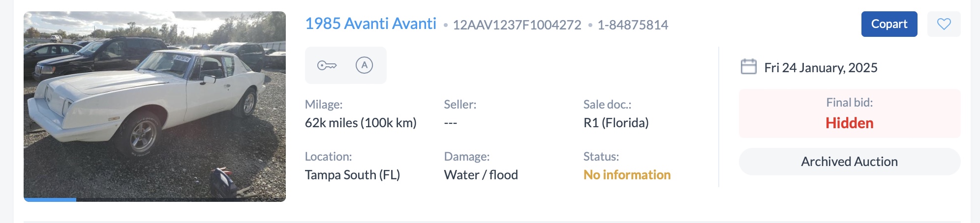Click the 62k miles mileage value
Screen dimensions: 980x223
361,123
